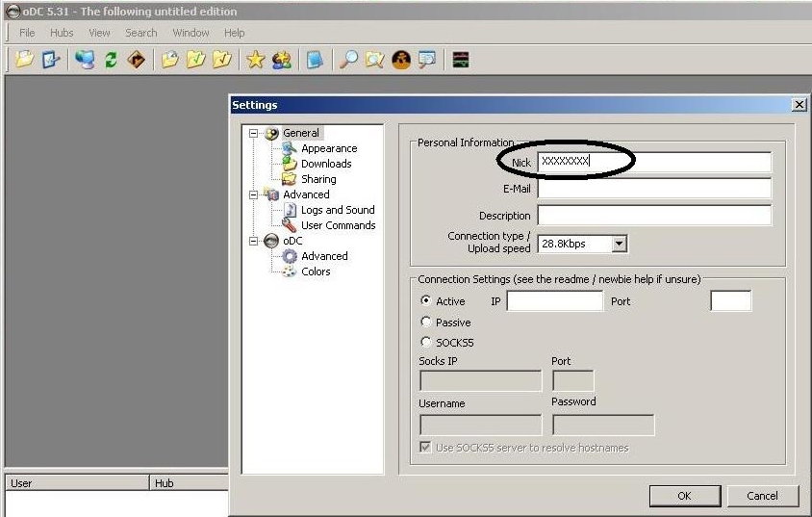Open the Window menu
Image resolution: width=812 pixels, height=517 pixels.
190,33
